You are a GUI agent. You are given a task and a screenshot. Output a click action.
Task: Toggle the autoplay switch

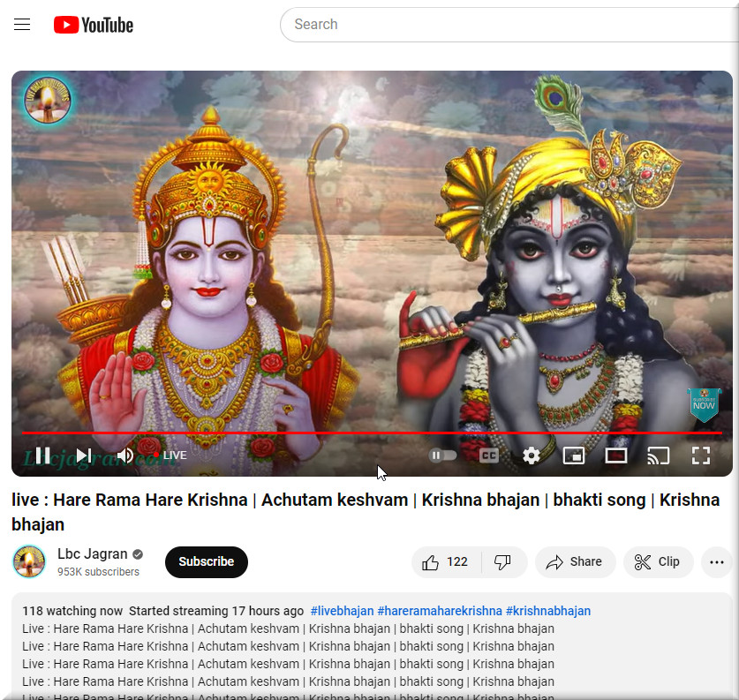click(443, 455)
